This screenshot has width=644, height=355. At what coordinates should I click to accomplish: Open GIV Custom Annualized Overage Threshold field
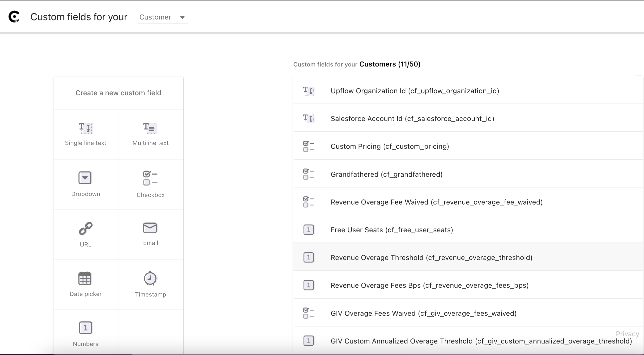tap(468, 340)
